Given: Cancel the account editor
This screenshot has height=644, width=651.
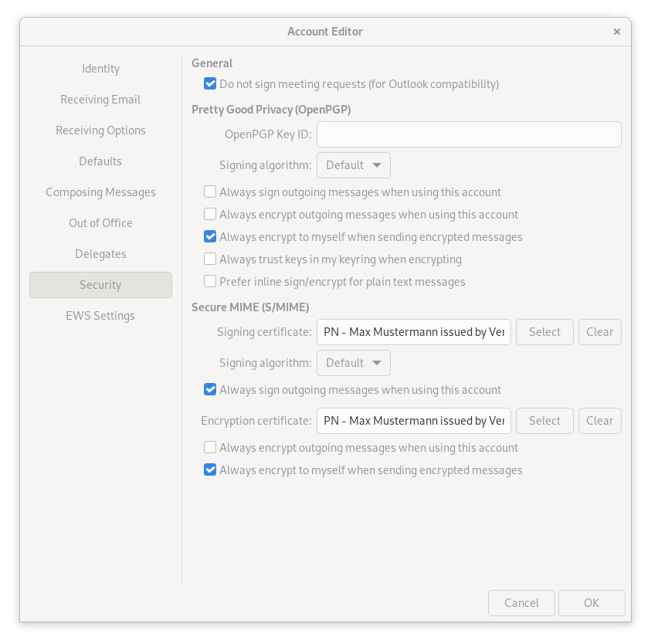Looking at the screenshot, I should (521, 602).
